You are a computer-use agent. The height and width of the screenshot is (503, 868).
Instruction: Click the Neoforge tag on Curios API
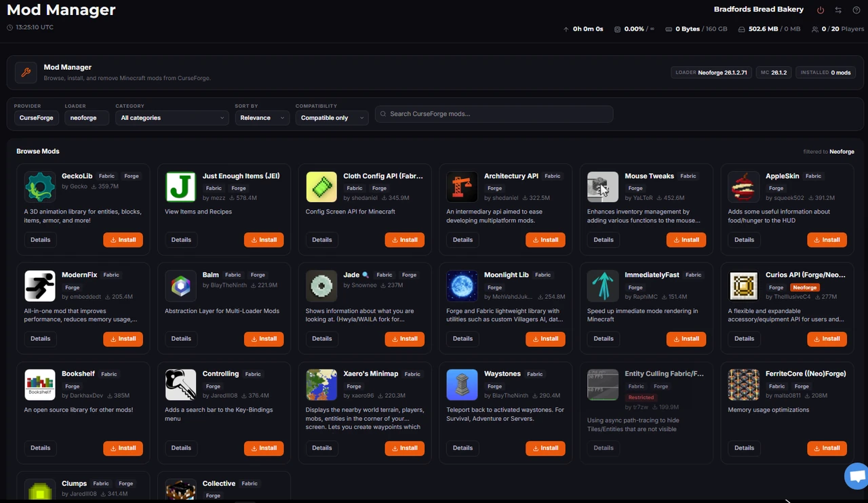805,287
